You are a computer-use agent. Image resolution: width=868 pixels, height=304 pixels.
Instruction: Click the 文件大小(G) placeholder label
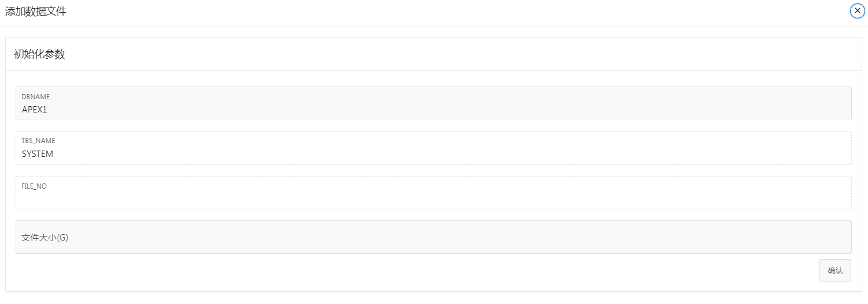(x=44, y=237)
